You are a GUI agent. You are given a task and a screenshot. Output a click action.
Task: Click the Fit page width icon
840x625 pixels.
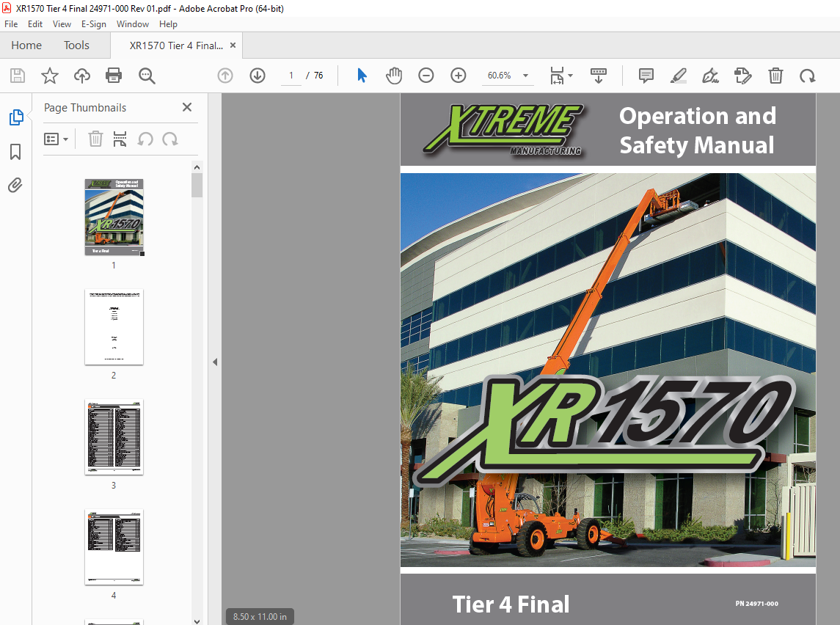click(x=557, y=76)
